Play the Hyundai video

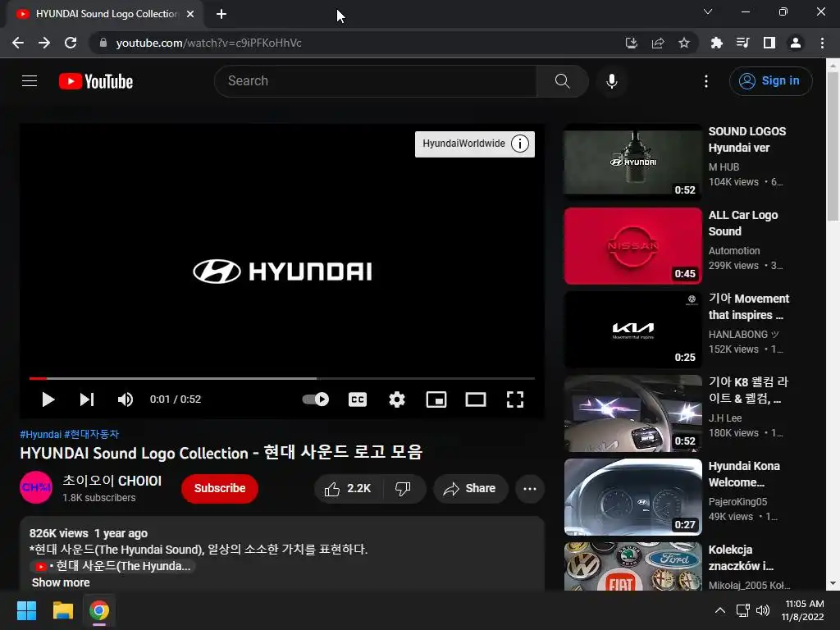pyautogui.click(x=48, y=399)
